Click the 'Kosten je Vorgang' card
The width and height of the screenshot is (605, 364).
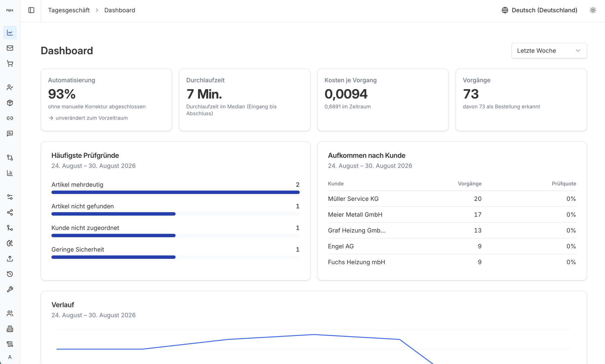tap(383, 100)
